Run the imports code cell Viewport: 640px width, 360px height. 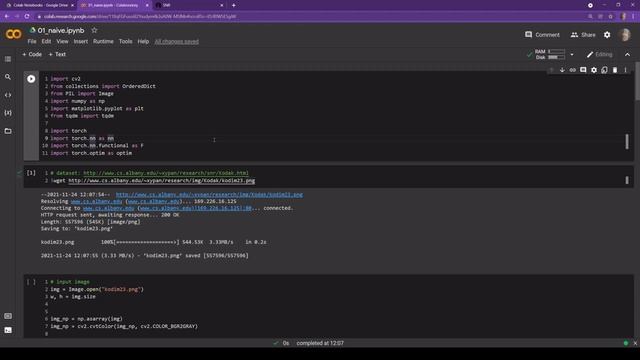tap(31, 79)
